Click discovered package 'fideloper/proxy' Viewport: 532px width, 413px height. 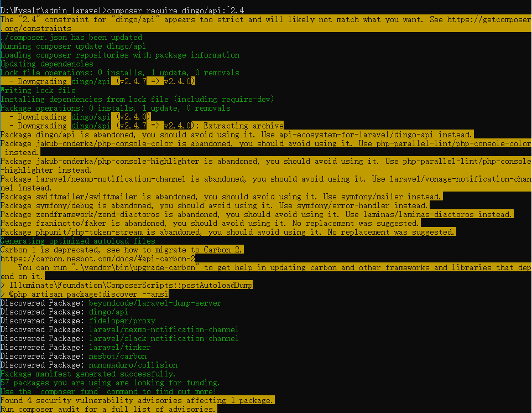tap(122, 319)
